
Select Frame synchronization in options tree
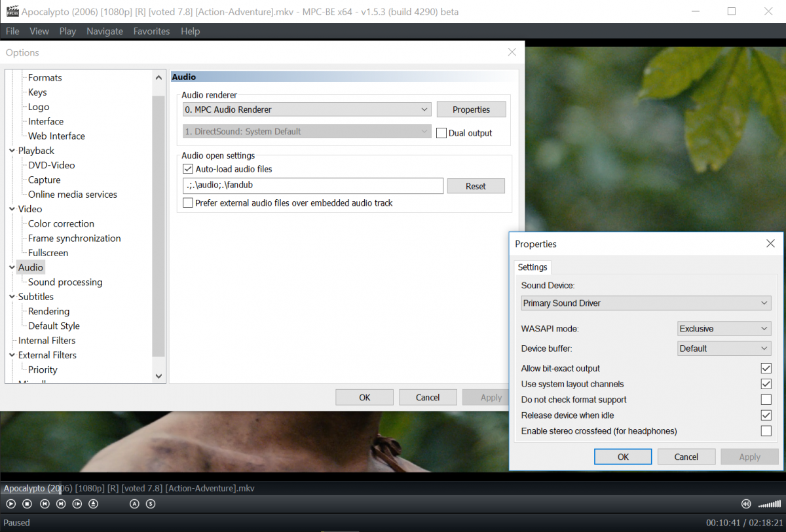(x=75, y=238)
